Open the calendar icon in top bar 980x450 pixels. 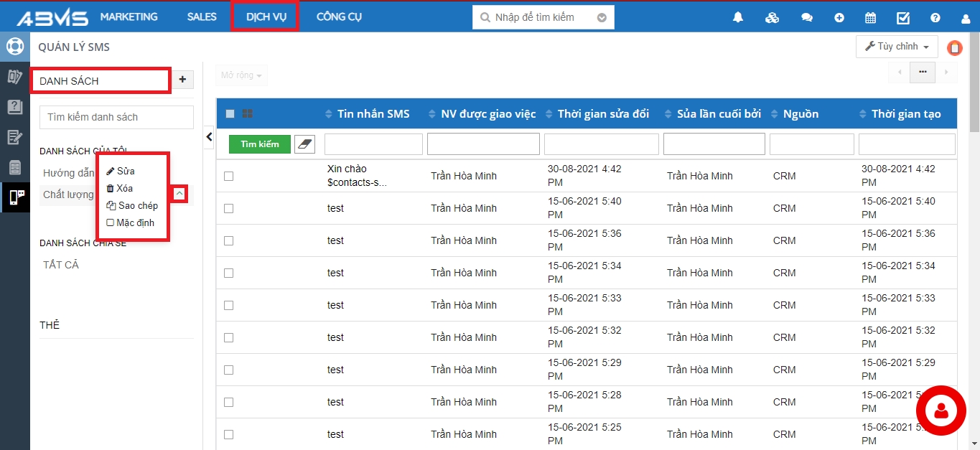click(x=870, y=18)
